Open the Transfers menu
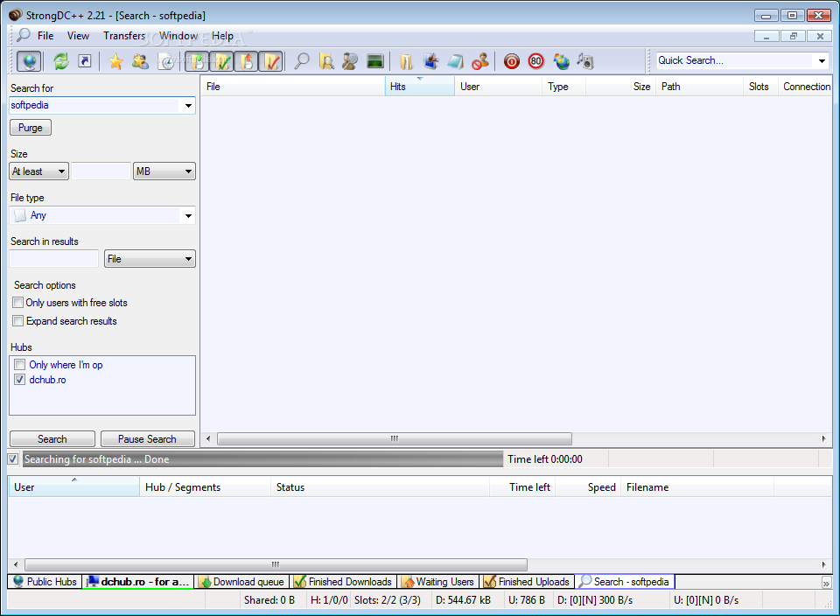This screenshot has width=840, height=616. click(124, 36)
